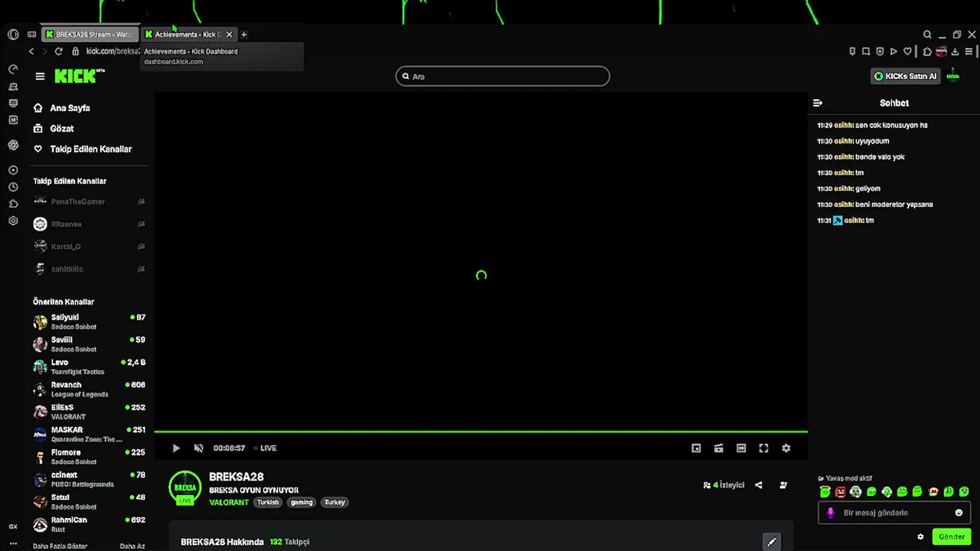The height and width of the screenshot is (551, 980).
Task: Open the downloads icon in browser toolbar
Action: click(955, 51)
